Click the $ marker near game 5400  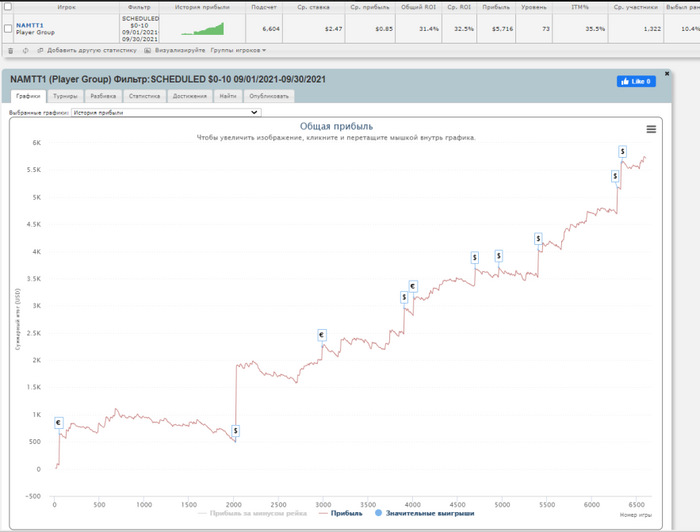point(538,239)
